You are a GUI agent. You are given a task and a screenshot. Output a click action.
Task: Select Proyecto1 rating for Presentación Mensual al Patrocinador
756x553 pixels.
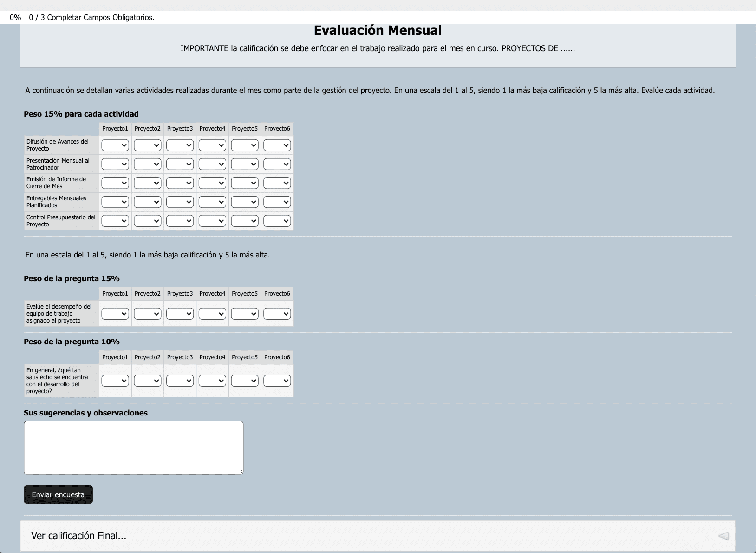pyautogui.click(x=115, y=164)
